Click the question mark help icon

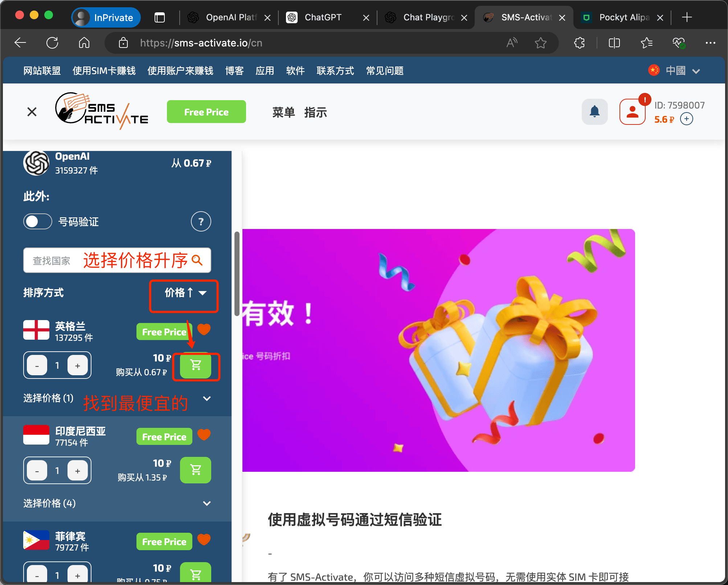201,221
